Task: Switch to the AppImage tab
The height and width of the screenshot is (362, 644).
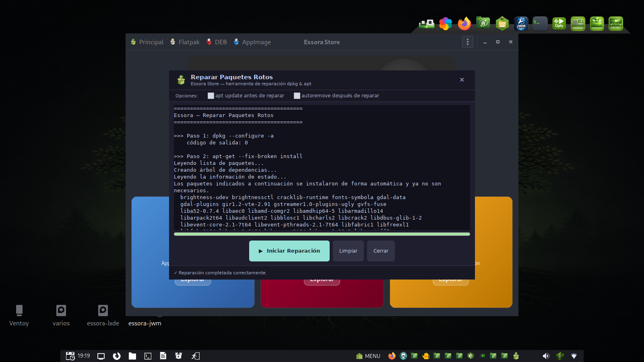Action: coord(252,42)
